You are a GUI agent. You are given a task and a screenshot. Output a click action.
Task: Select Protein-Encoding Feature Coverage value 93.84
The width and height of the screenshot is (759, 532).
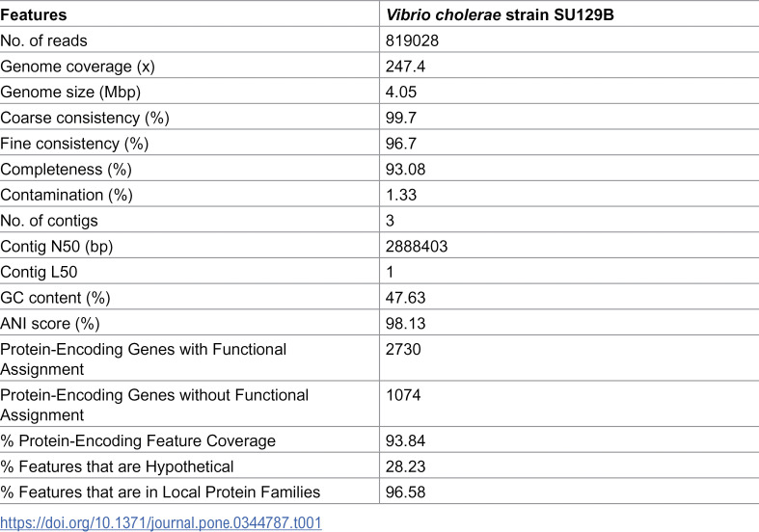(x=405, y=440)
